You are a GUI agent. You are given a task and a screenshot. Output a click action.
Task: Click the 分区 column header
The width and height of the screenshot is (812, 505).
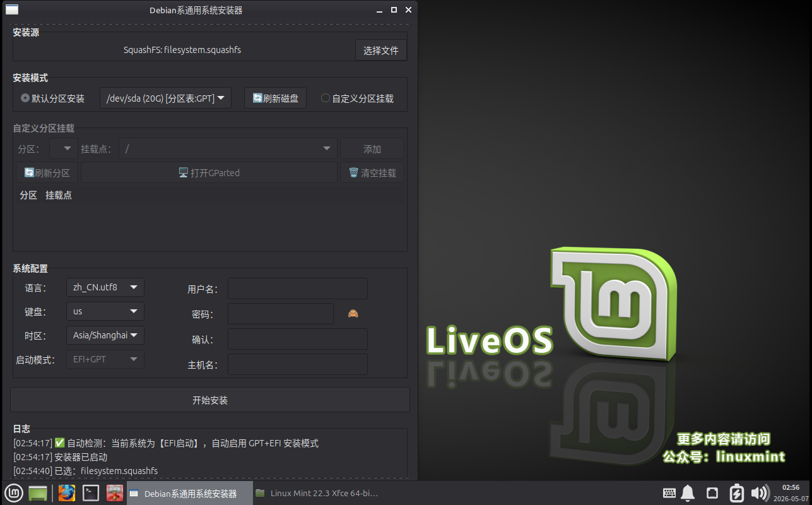(x=28, y=195)
